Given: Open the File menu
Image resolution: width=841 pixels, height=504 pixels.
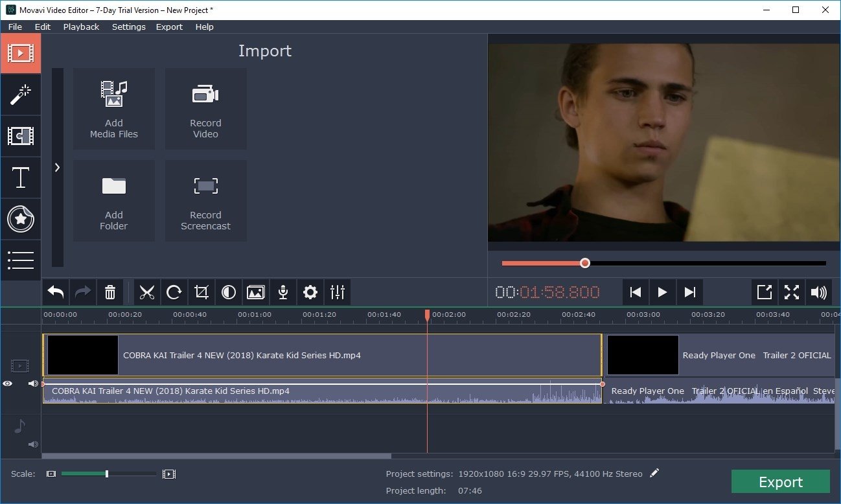Looking at the screenshot, I should coord(15,27).
